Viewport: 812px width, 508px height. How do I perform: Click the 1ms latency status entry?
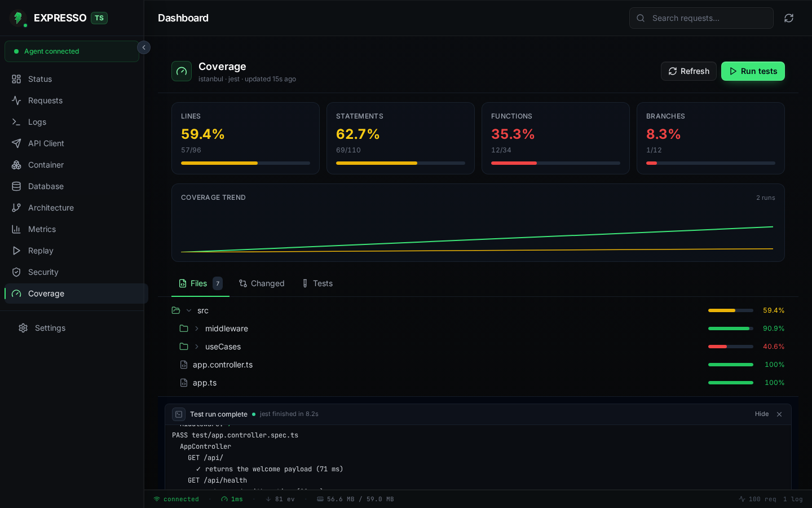232,499
